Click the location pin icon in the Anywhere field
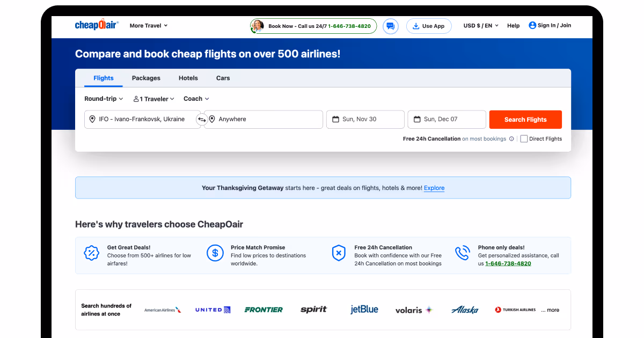Image resolution: width=644 pixels, height=338 pixels. (212, 119)
